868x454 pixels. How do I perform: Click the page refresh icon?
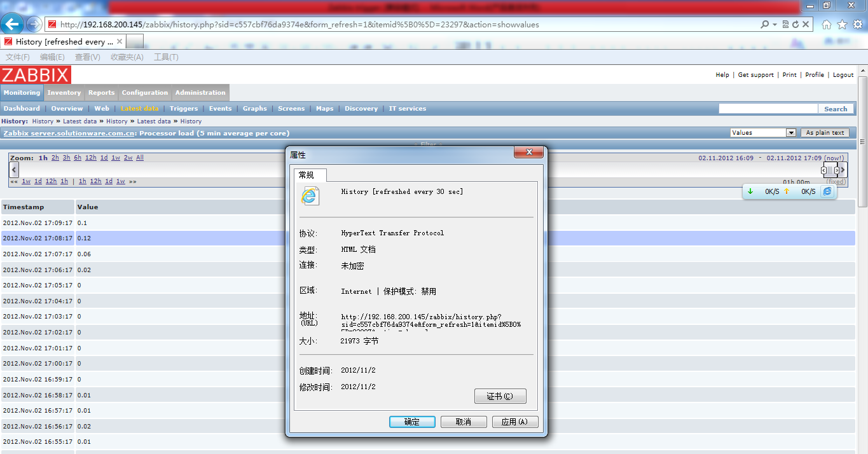click(x=796, y=24)
